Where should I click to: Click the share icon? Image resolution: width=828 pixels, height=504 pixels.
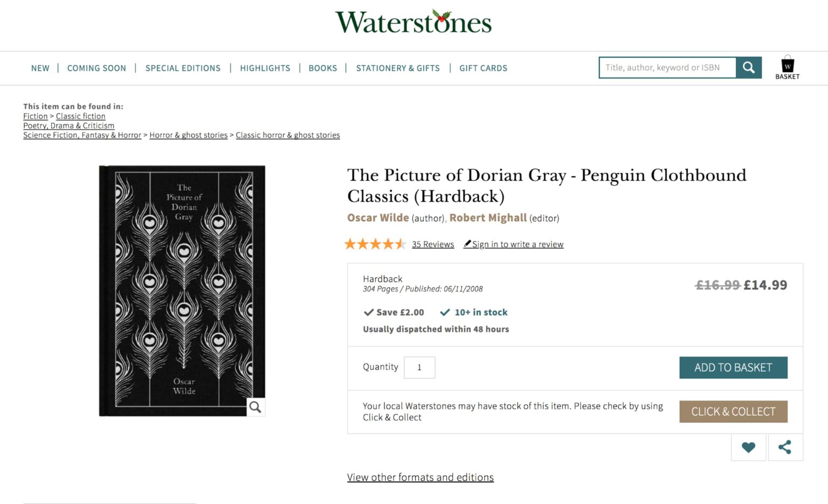point(785,447)
